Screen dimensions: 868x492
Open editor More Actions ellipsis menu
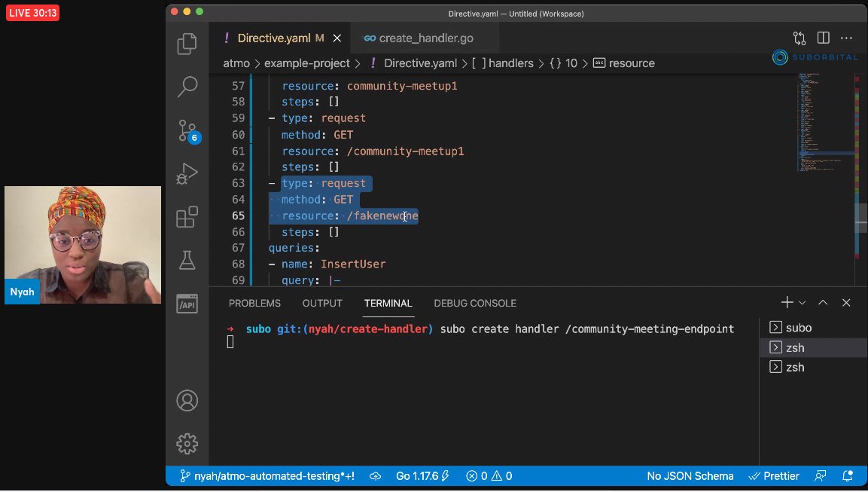click(846, 38)
